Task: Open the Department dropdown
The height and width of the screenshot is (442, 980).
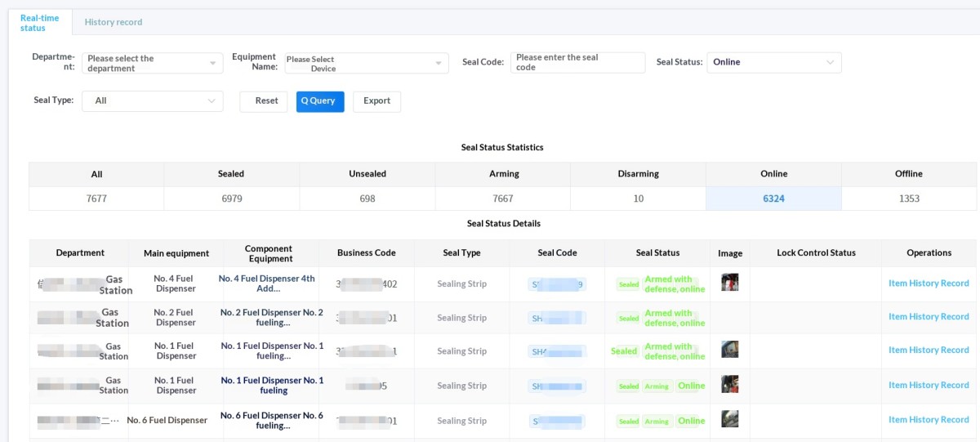Action: [152, 63]
